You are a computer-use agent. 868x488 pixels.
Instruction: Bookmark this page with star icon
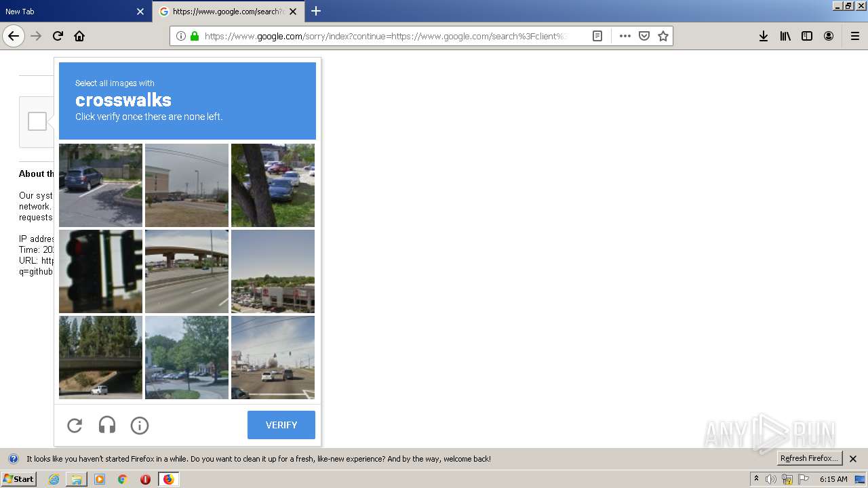(x=663, y=36)
